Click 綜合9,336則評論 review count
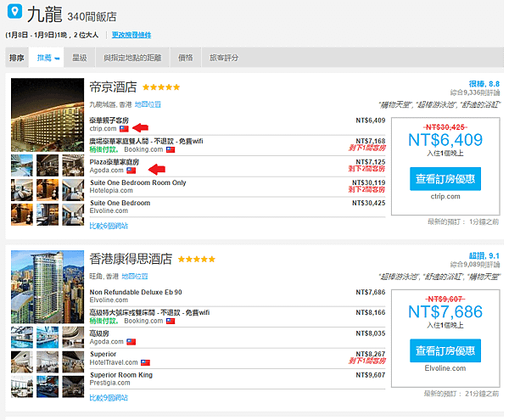The height and width of the screenshot is (420, 509). 475,92
